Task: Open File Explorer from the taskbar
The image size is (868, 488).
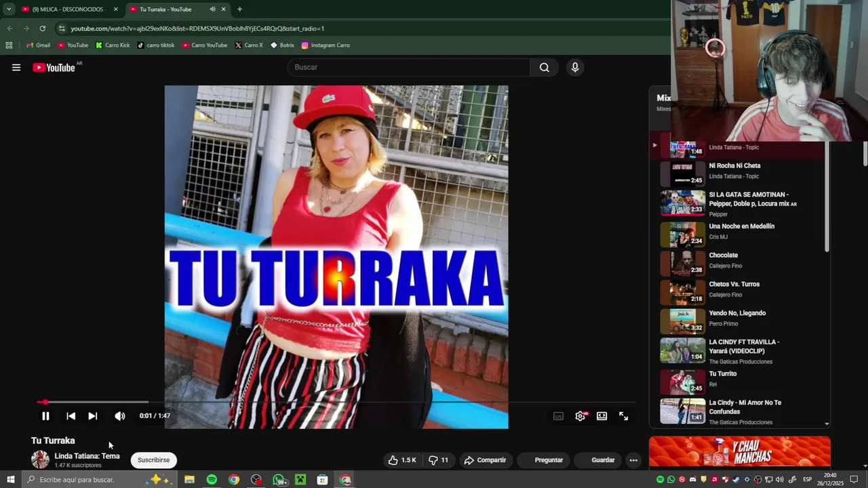Action: [190, 480]
